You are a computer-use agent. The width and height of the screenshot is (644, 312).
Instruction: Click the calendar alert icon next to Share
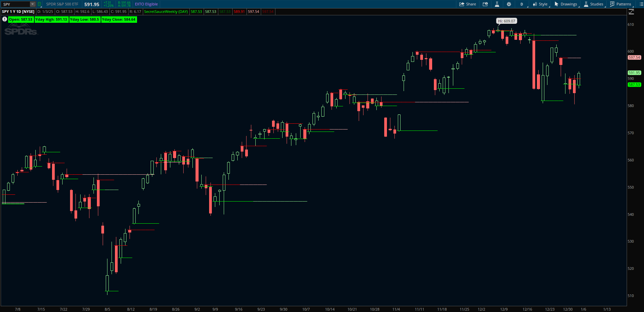485,4
